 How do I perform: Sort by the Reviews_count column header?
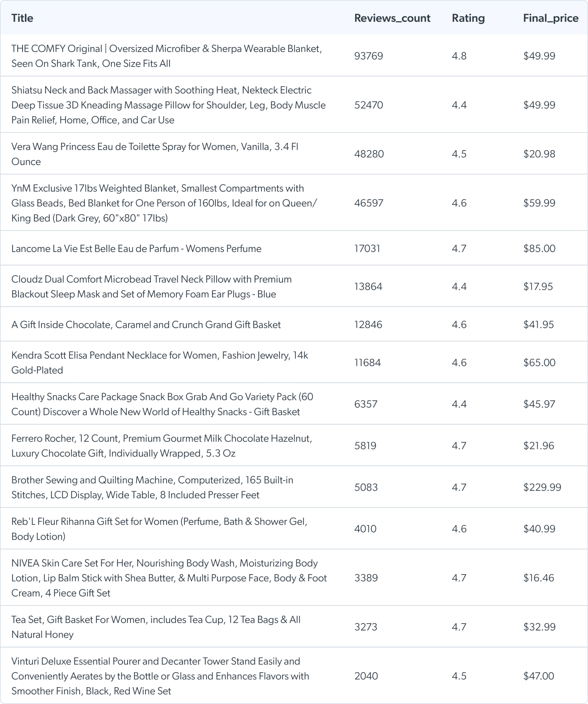pyautogui.click(x=392, y=18)
